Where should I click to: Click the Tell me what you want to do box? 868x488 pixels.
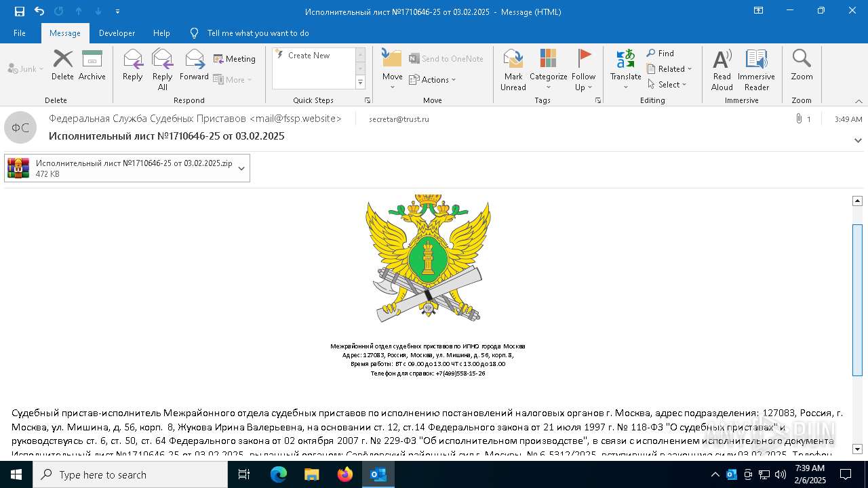(x=258, y=33)
